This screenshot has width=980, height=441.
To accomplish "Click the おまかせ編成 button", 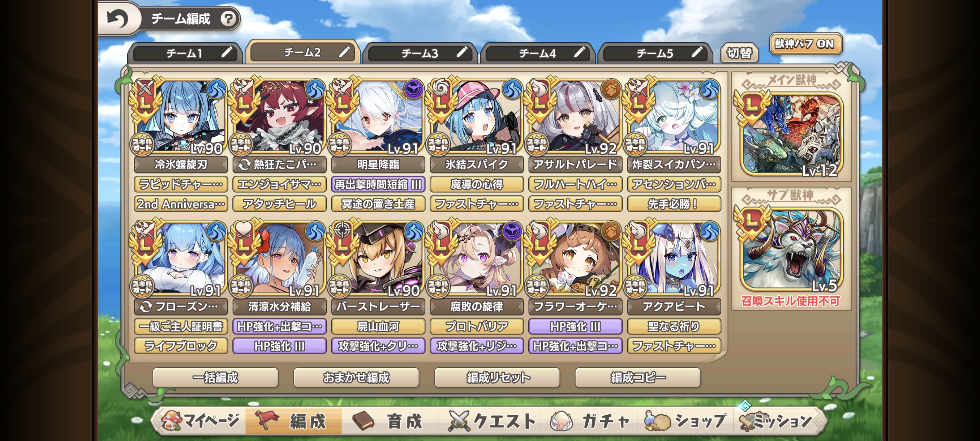I will [x=356, y=377].
